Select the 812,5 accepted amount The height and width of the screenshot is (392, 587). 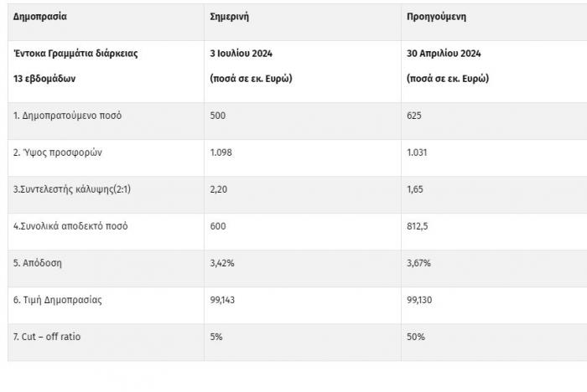click(x=418, y=226)
